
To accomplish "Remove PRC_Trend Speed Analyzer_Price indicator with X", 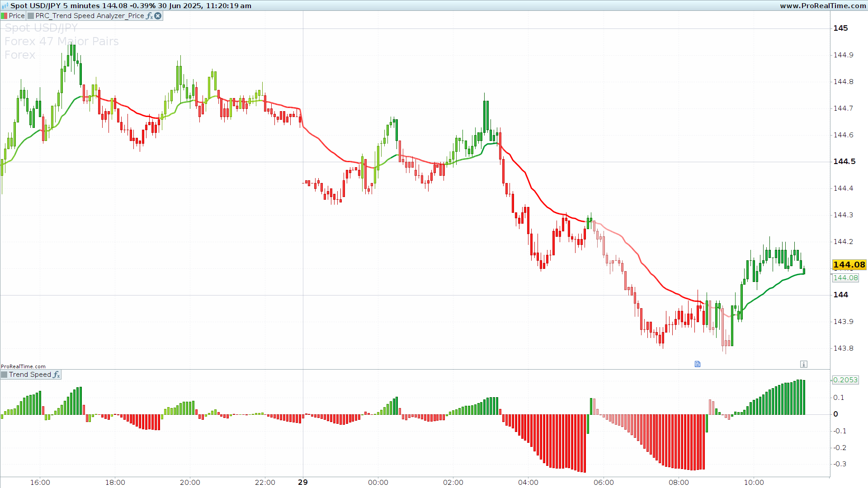I will pyautogui.click(x=158, y=16).
